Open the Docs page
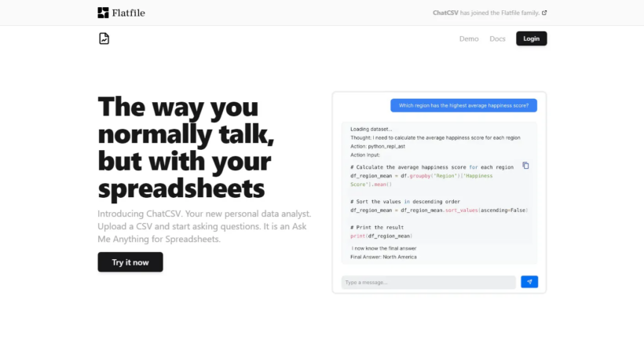The width and height of the screenshot is (644, 362). (x=497, y=38)
